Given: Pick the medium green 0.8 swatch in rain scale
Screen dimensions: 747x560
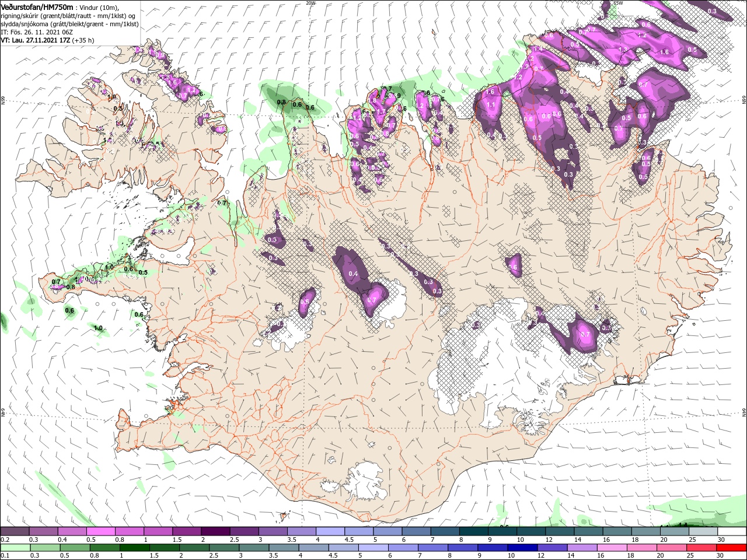Looking at the screenshot, I should coord(104,548).
